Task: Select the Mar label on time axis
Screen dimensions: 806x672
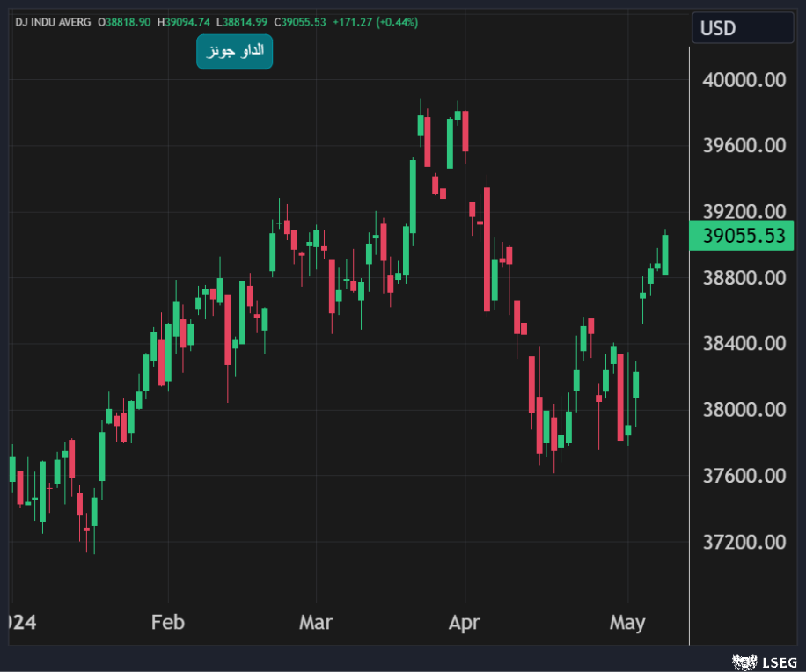Action: (x=316, y=623)
